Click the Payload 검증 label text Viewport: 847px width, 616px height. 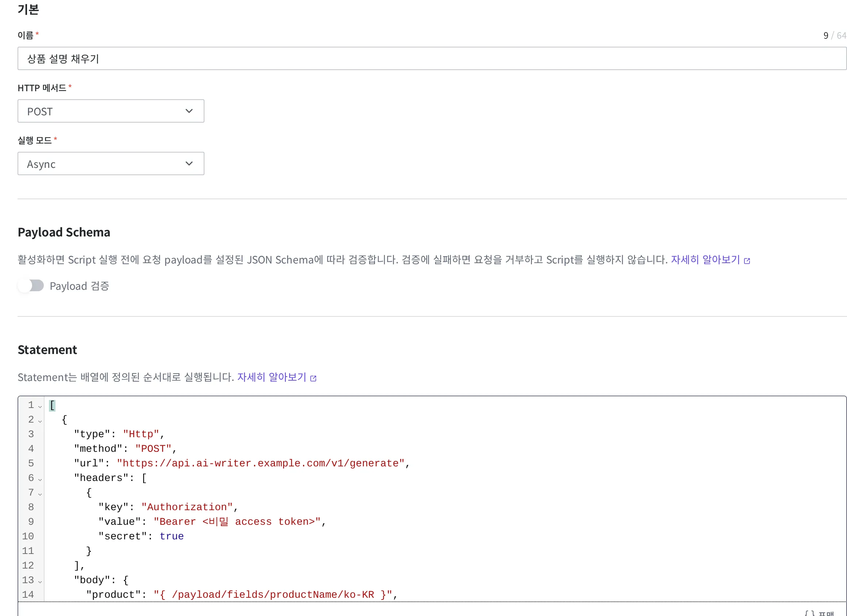(80, 286)
